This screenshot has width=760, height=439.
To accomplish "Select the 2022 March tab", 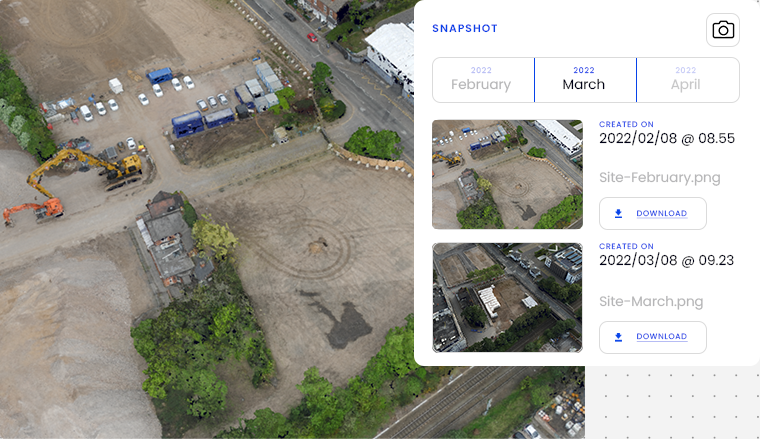I will (585, 80).
